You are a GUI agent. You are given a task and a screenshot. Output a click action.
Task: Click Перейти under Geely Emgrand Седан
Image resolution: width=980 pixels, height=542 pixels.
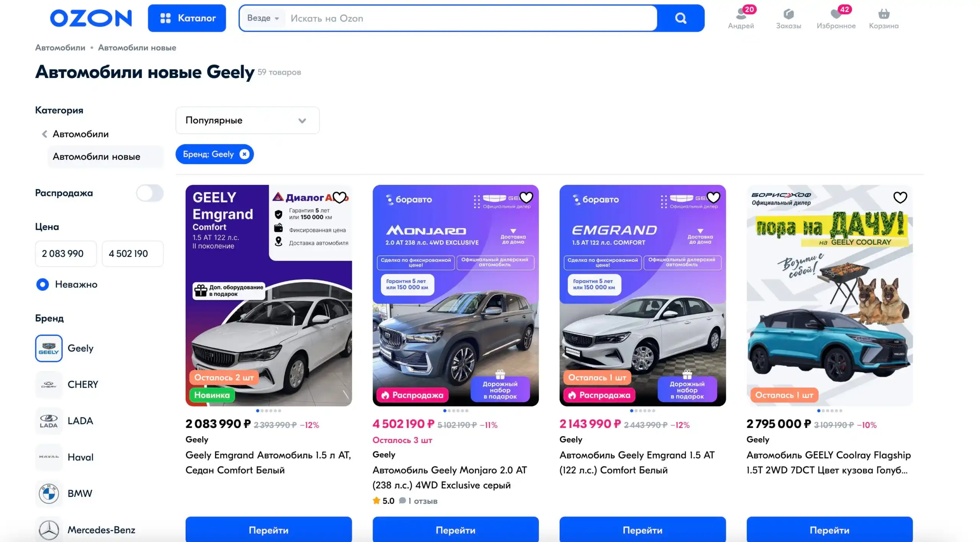(268, 530)
